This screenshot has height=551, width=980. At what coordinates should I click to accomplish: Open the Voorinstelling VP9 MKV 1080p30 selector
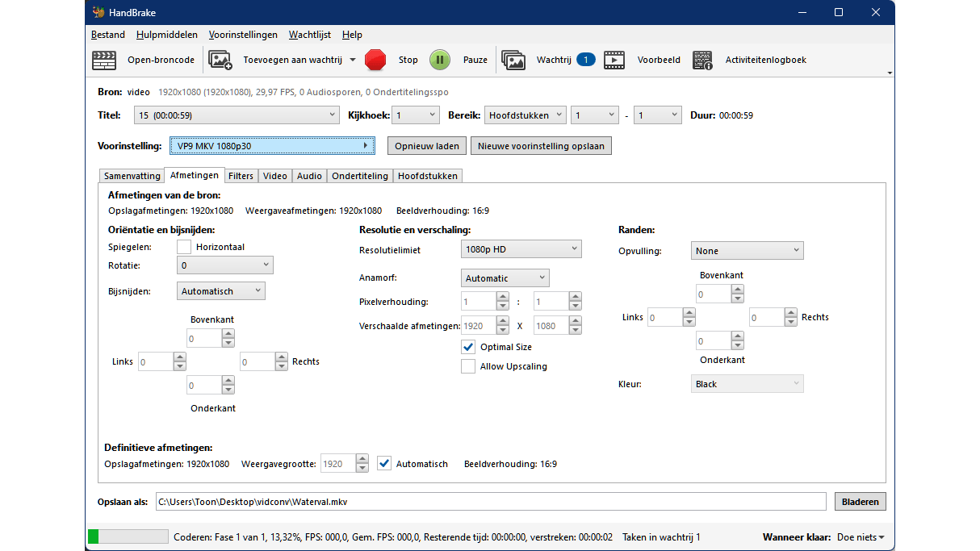click(273, 146)
